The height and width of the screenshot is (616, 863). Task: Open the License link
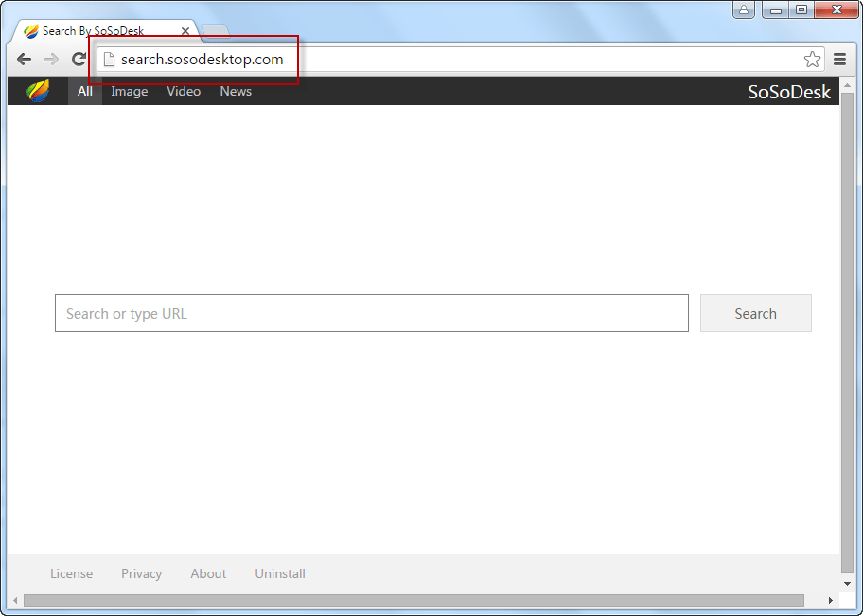click(x=72, y=573)
